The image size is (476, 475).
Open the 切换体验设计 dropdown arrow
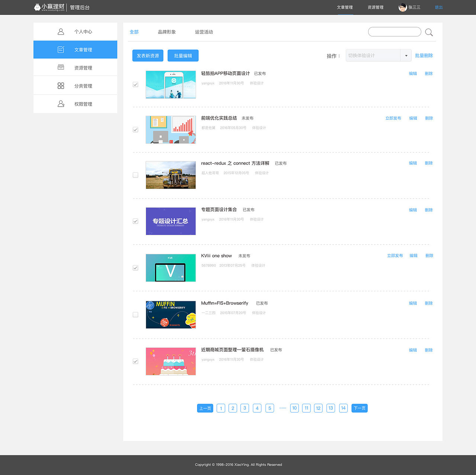click(x=406, y=55)
